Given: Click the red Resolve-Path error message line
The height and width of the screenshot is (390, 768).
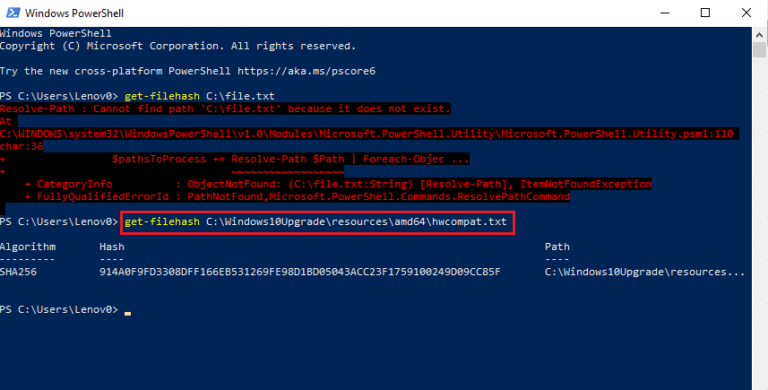Looking at the screenshot, I should tap(225, 109).
